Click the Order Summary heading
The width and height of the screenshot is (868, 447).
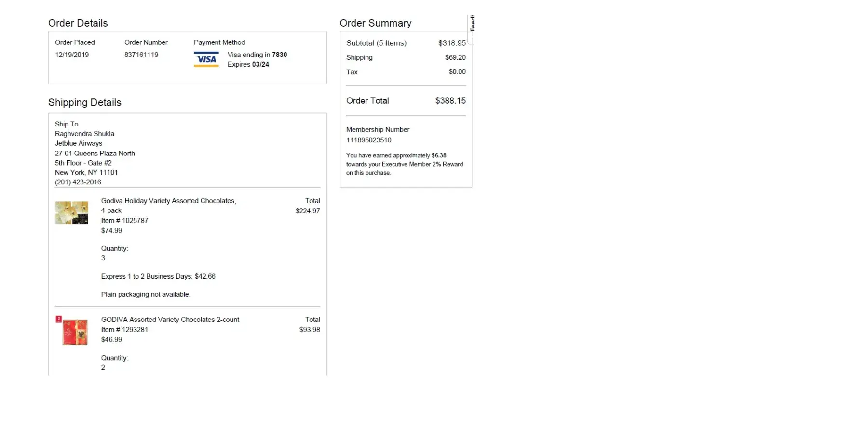(375, 23)
